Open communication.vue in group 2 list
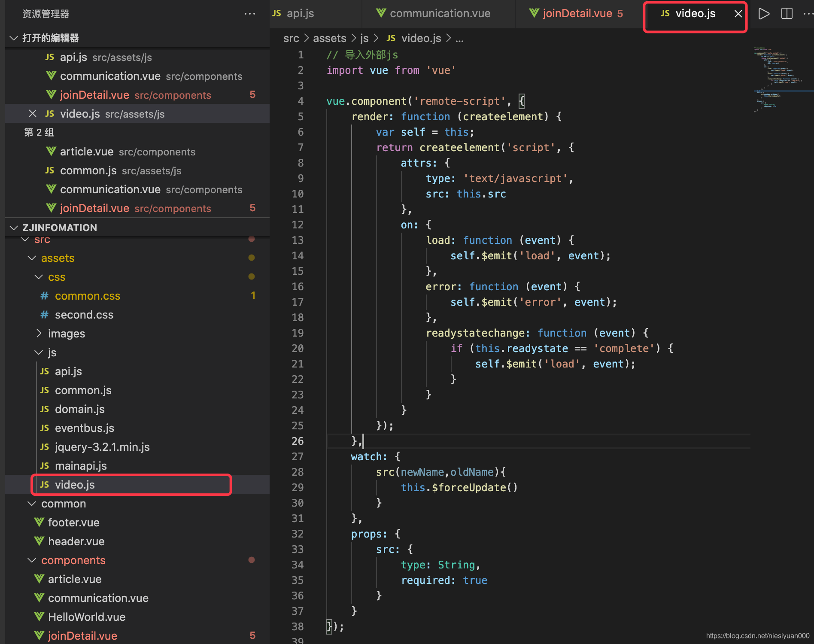The image size is (814, 644). pos(137,189)
